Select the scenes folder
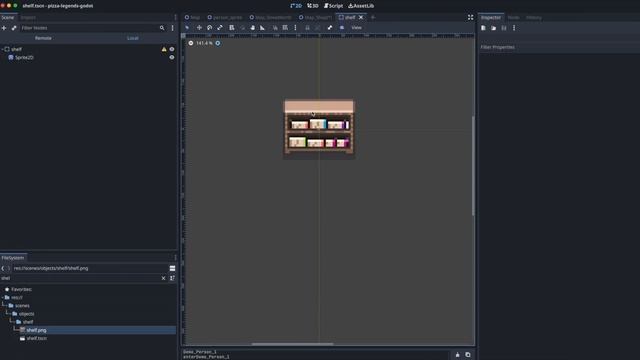The width and height of the screenshot is (640, 360). [22, 305]
